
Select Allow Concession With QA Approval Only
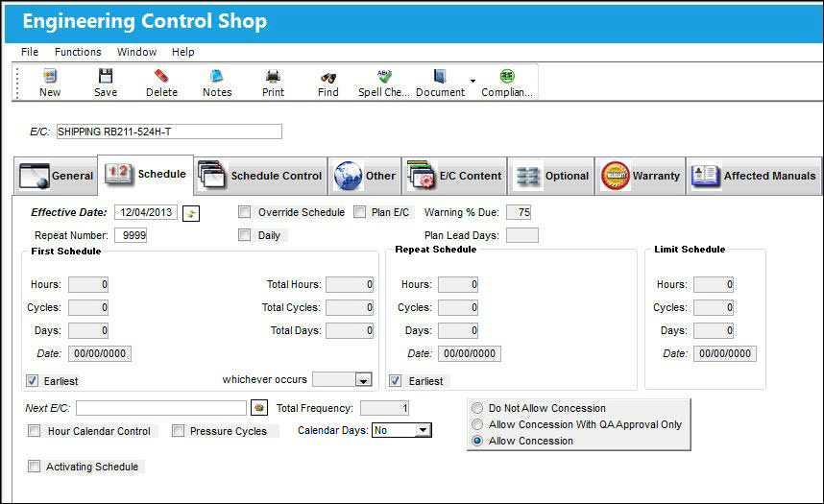[x=477, y=424]
